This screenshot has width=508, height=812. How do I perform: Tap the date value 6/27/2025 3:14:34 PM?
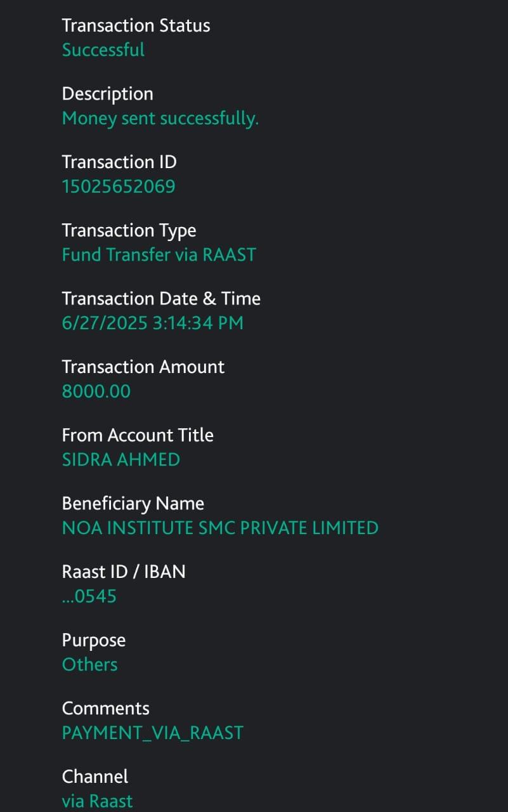(x=152, y=323)
